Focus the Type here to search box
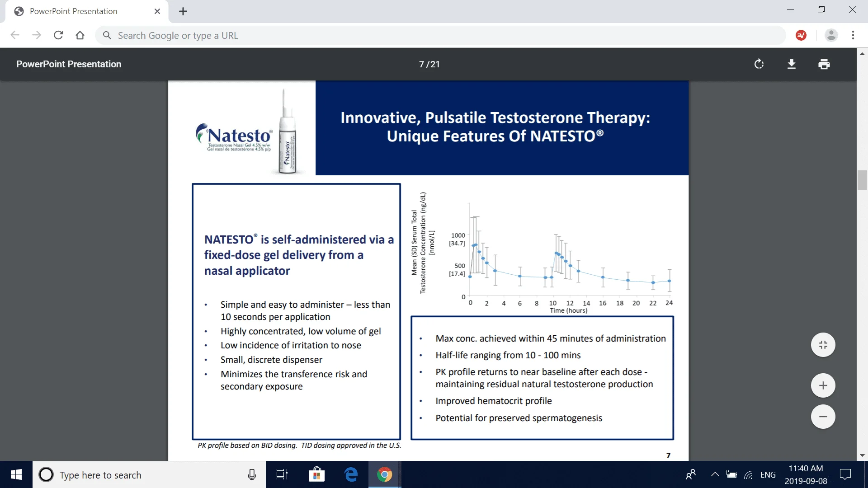868x488 pixels. [149, 474]
